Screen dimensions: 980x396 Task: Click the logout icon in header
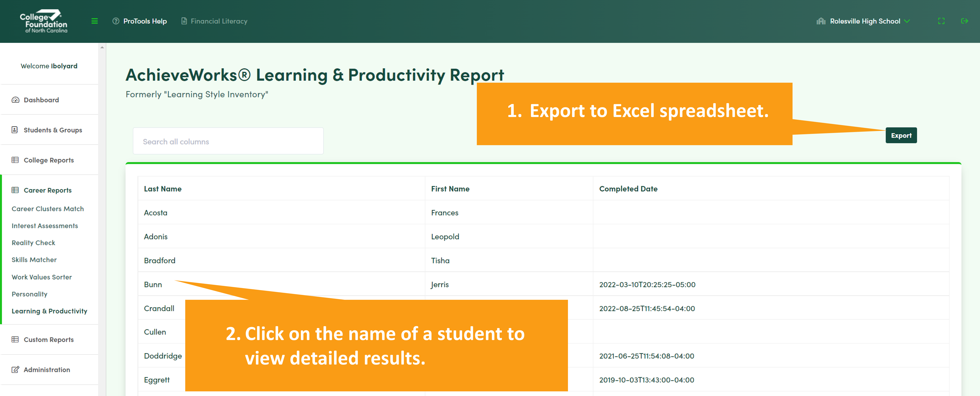click(964, 21)
